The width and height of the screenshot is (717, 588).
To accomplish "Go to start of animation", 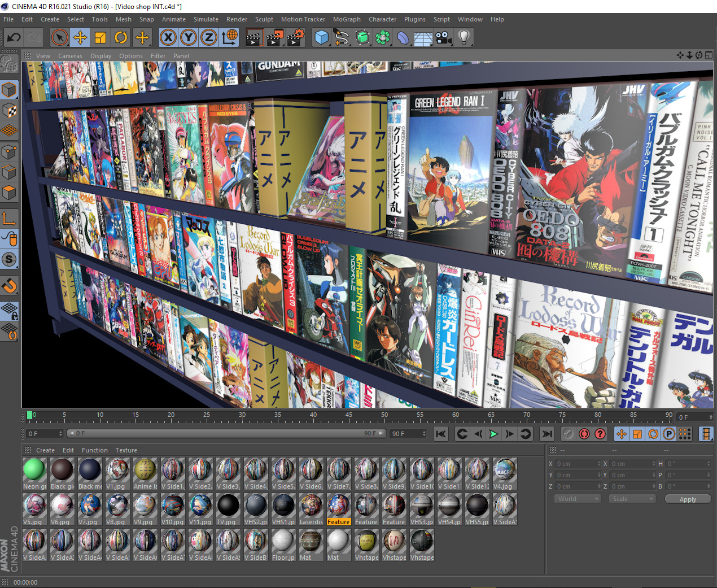I will pos(441,434).
